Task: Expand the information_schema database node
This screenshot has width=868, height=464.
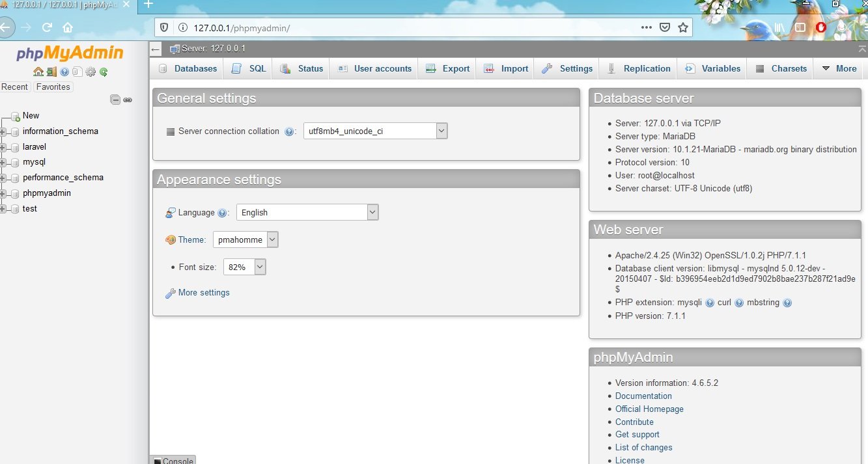Action: pos(3,131)
